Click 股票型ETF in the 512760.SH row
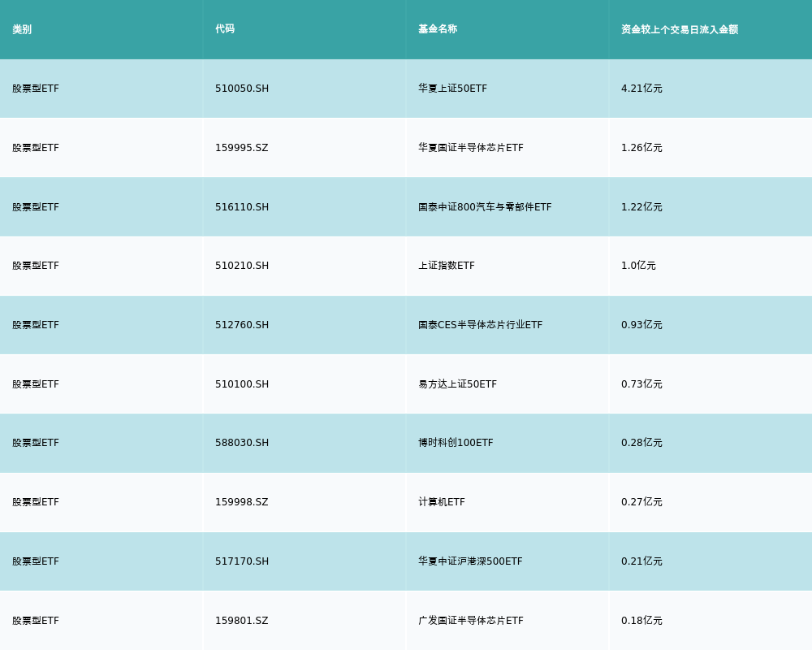The width and height of the screenshot is (812, 650). pos(36,325)
